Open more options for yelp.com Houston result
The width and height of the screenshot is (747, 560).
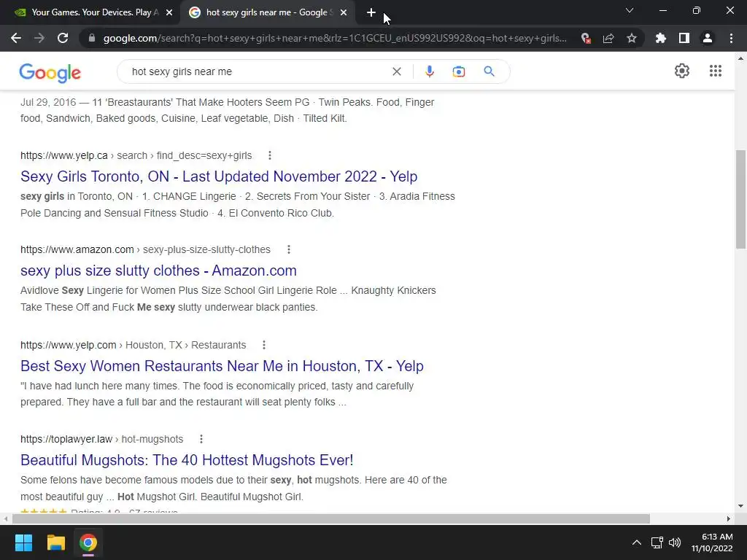[x=264, y=345]
